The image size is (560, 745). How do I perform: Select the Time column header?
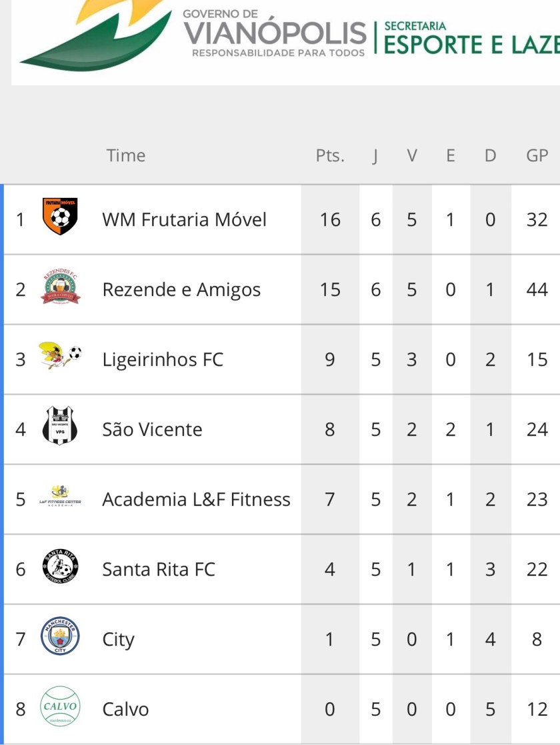[125, 156]
